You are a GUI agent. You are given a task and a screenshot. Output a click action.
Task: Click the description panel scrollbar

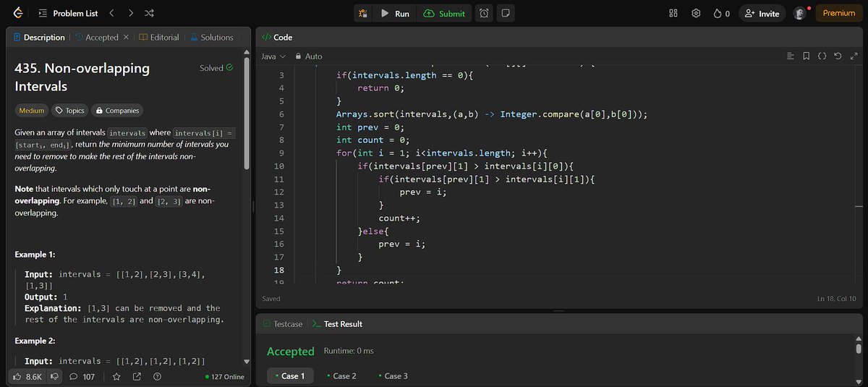(247, 113)
